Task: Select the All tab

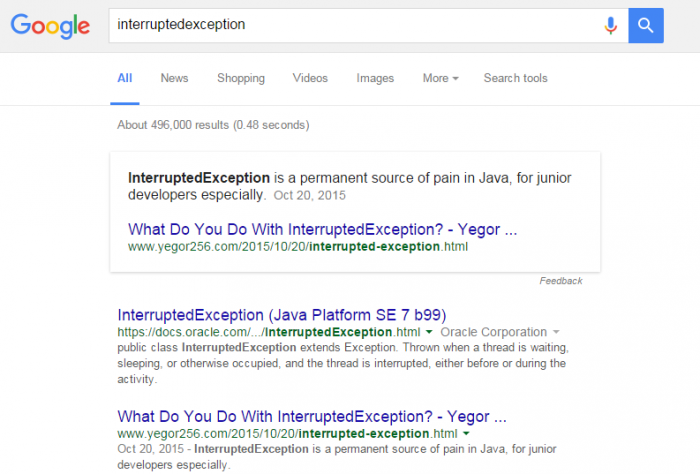Action: point(125,78)
